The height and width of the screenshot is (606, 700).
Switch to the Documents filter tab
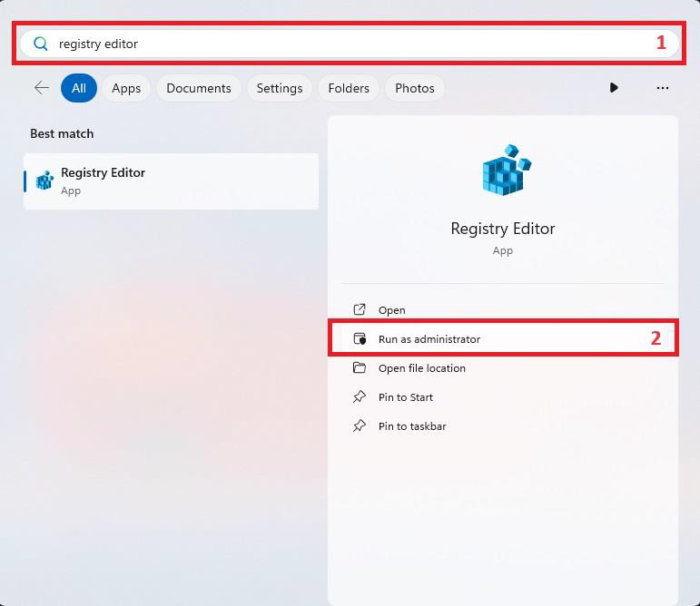[x=198, y=88]
